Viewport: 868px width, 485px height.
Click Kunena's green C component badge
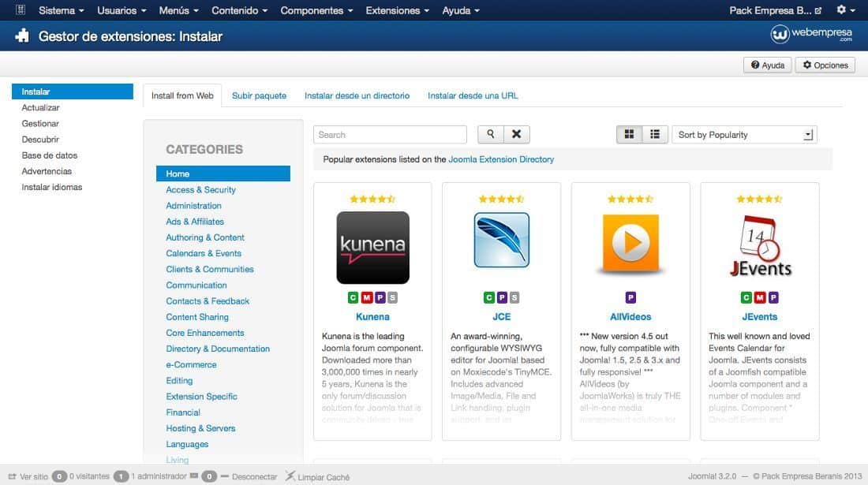tap(354, 297)
